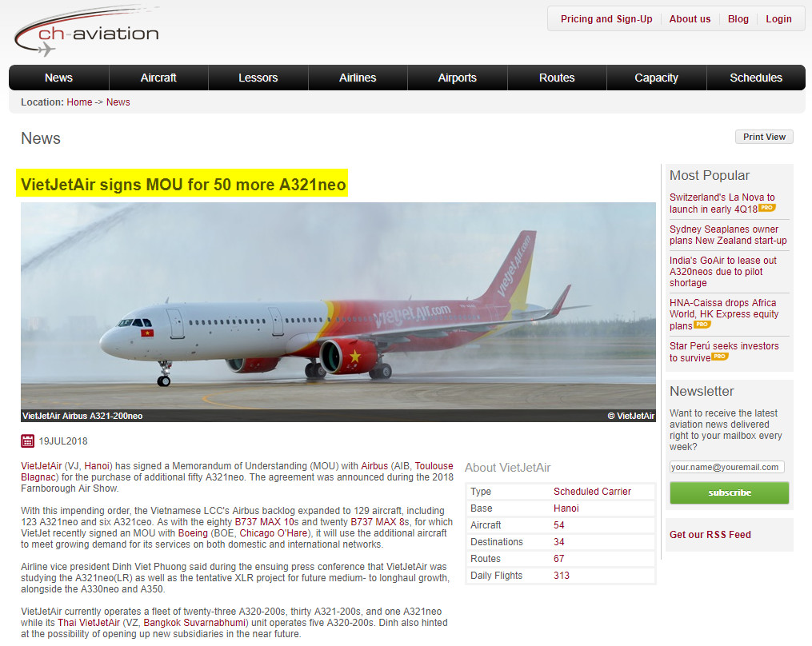
Task: Open Sydney Seaplanes article link
Action: (x=727, y=235)
